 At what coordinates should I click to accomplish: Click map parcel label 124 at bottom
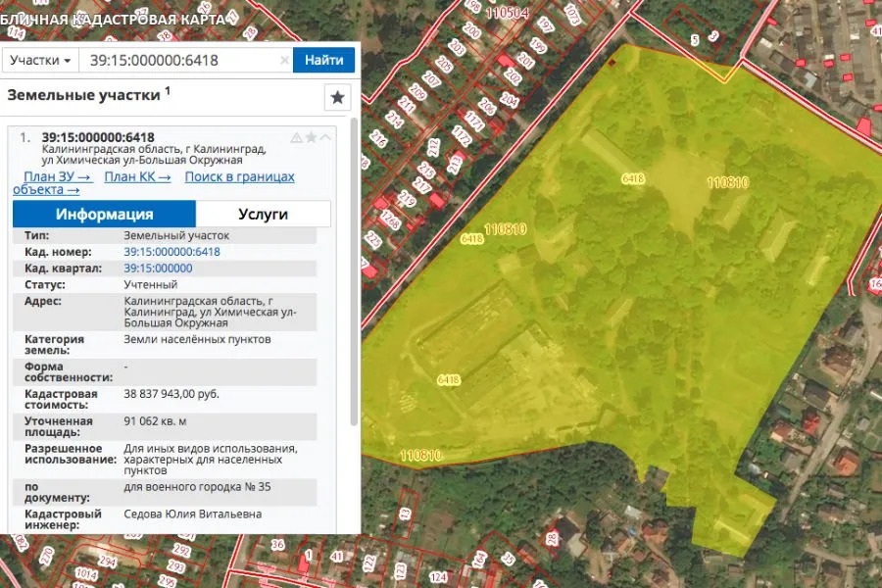click(438, 577)
